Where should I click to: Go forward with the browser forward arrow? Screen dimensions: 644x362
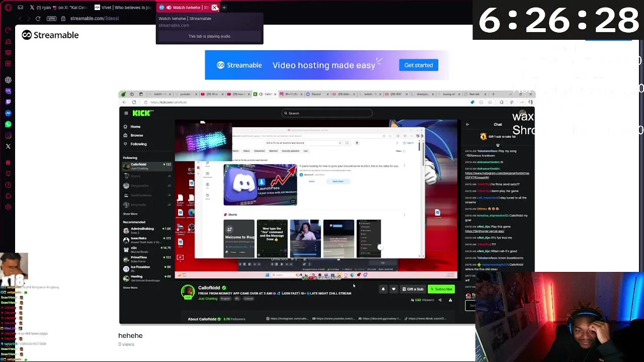pyautogui.click(x=28, y=19)
